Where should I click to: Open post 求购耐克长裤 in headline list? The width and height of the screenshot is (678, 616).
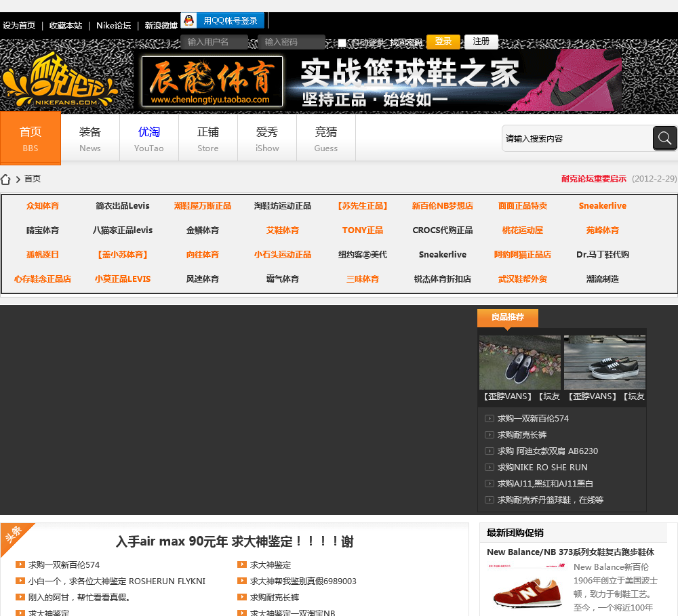coord(275,598)
